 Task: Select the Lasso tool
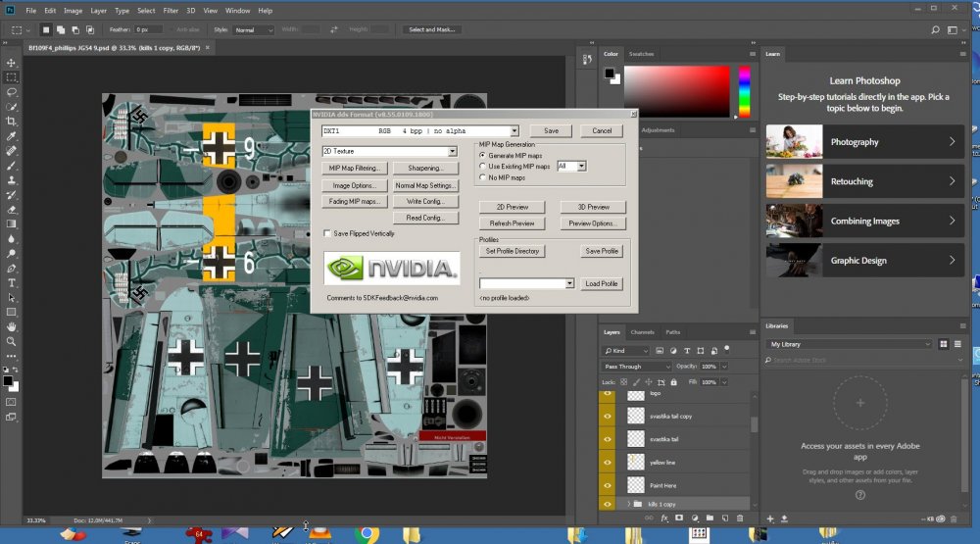(x=12, y=92)
